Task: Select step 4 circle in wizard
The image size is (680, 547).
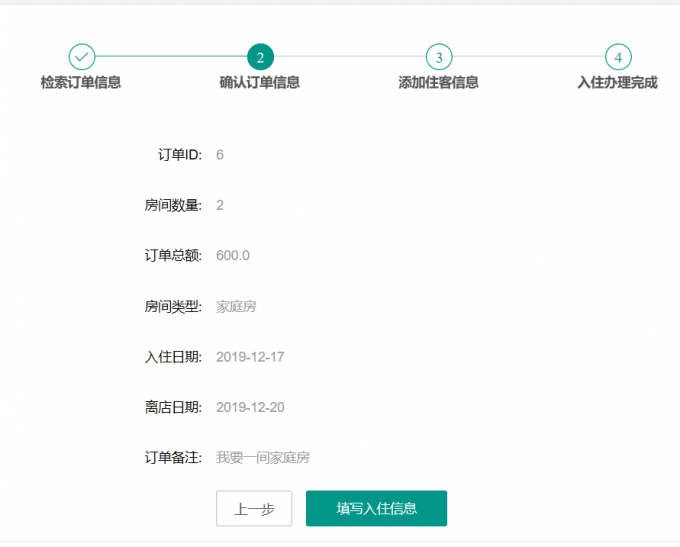Action: point(618,57)
